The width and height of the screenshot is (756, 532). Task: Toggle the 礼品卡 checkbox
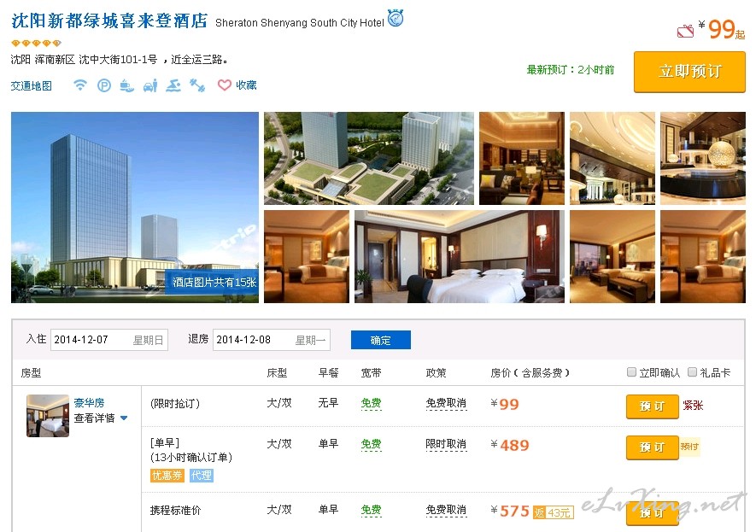(x=692, y=371)
